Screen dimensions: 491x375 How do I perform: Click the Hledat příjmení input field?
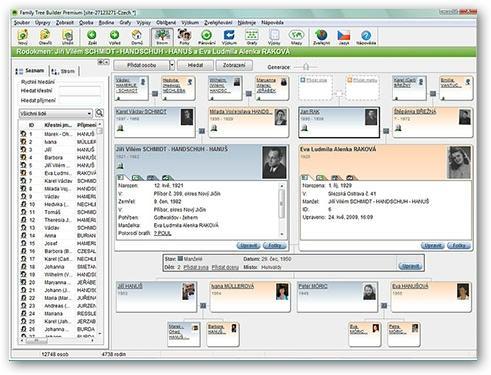point(80,100)
